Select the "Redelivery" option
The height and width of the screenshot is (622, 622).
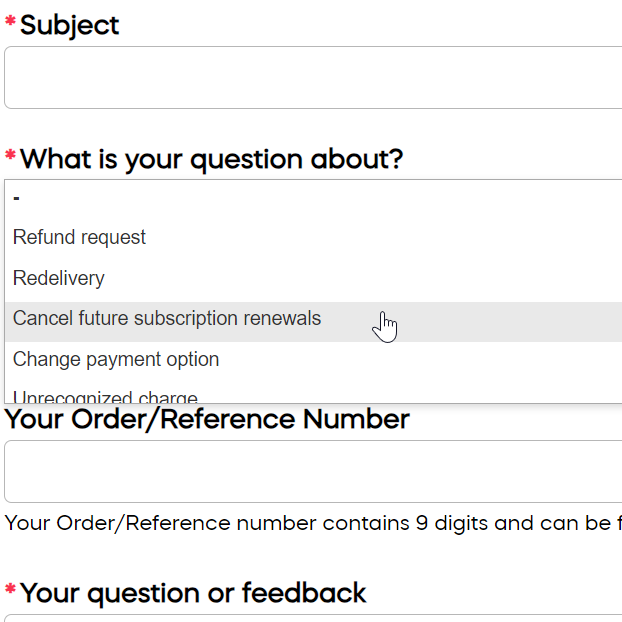point(313,278)
